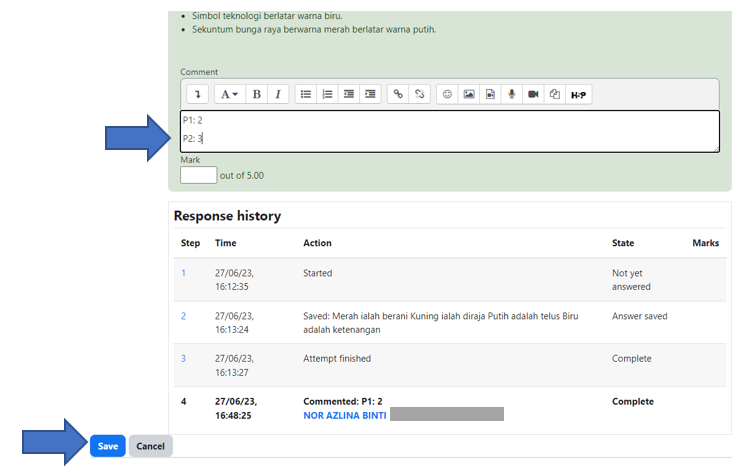Remove link using the unlink icon
Image resolution: width=741 pixels, height=472 pixels.
click(420, 94)
